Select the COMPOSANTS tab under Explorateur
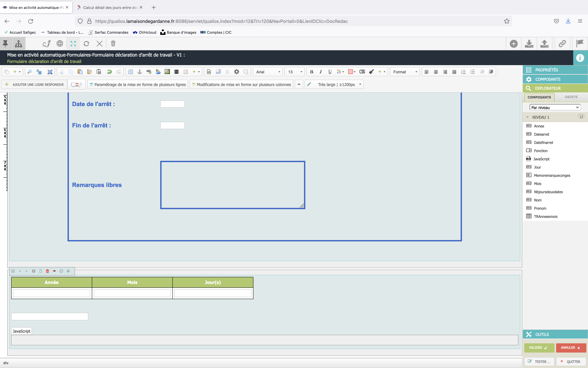This screenshot has width=588, height=368. [539, 97]
